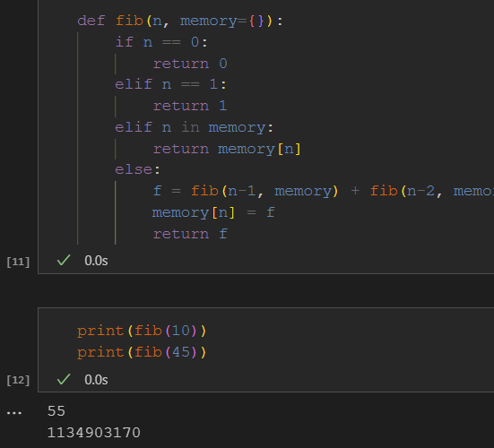Click the 0.0s execution time of cell 12
The height and width of the screenshot is (448, 494).
point(96,380)
